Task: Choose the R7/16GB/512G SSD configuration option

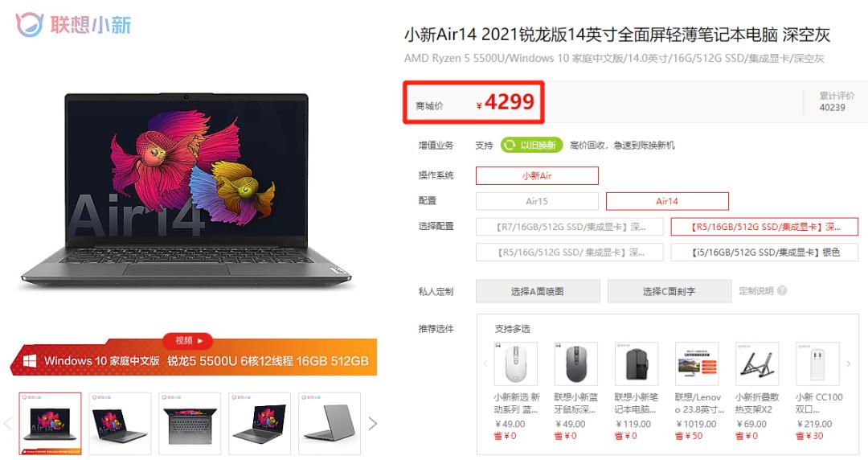Action: 569,227
